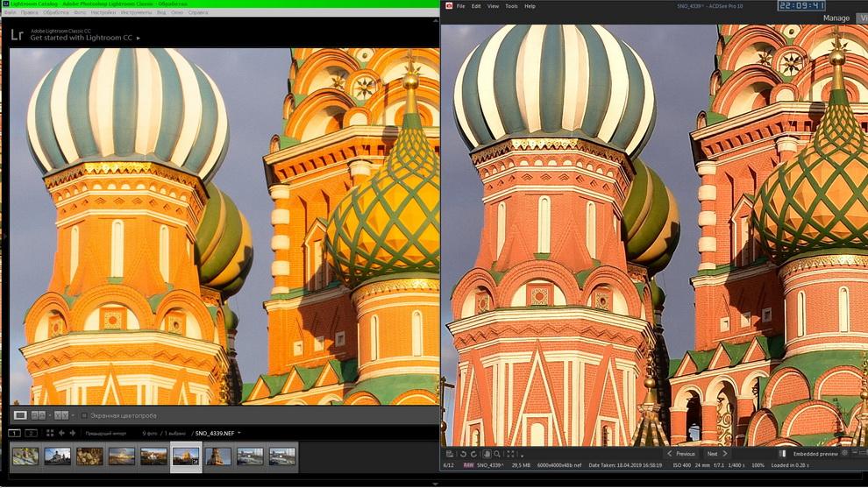Click Get started with Lightroom CC link
The width and height of the screenshot is (868, 488).
[82, 39]
